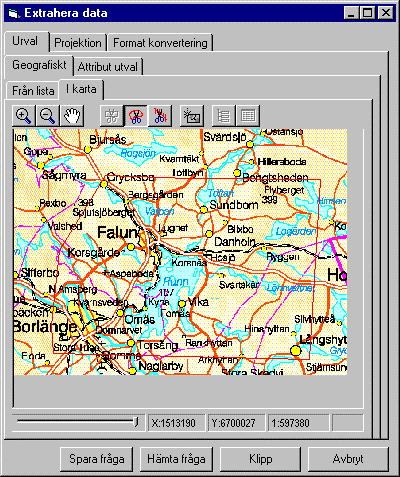
Task: Click the X:1513190 coordinate field
Action: [176, 423]
